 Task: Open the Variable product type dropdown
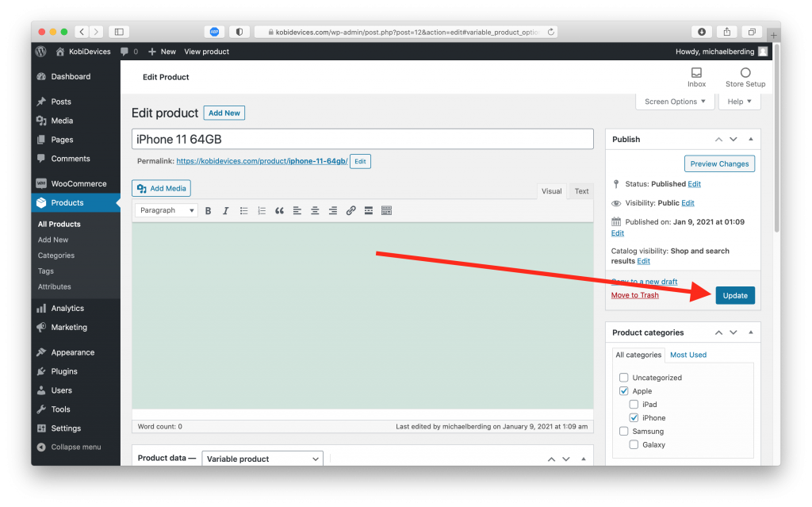[262, 459]
